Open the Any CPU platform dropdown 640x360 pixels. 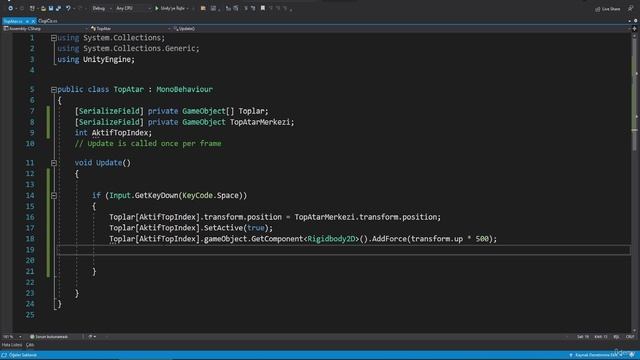pos(132,8)
